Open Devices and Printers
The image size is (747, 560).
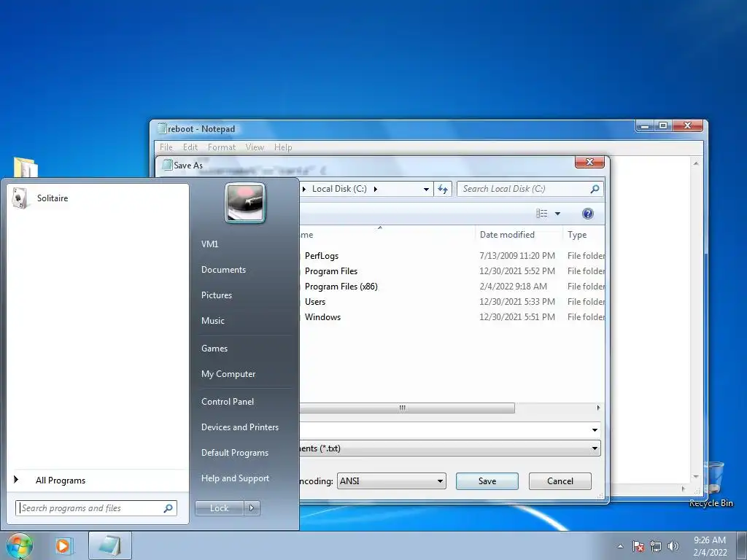(x=239, y=427)
